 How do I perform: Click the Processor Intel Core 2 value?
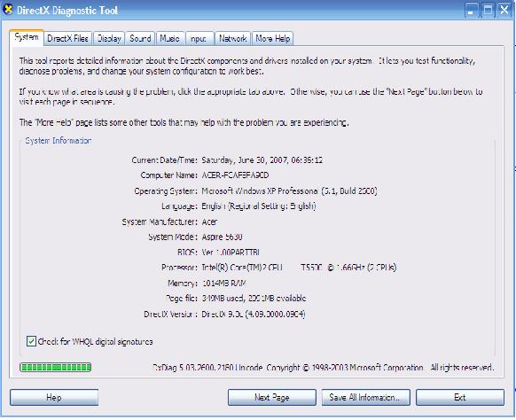coord(299,268)
